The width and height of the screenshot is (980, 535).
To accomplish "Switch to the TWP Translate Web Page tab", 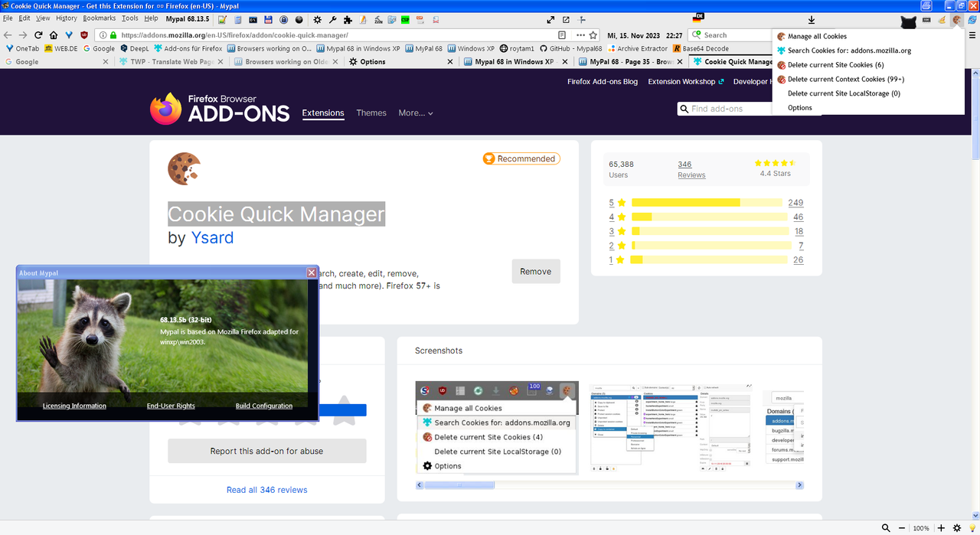I will tap(172, 62).
